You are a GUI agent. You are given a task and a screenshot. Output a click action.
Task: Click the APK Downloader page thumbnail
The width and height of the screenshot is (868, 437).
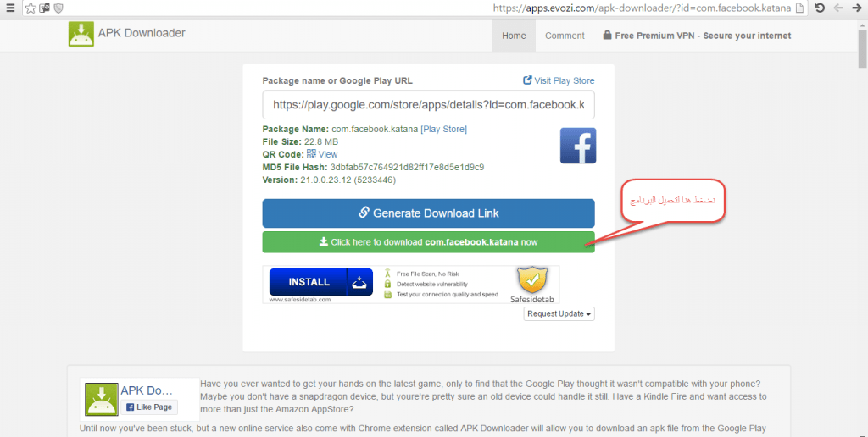point(102,400)
